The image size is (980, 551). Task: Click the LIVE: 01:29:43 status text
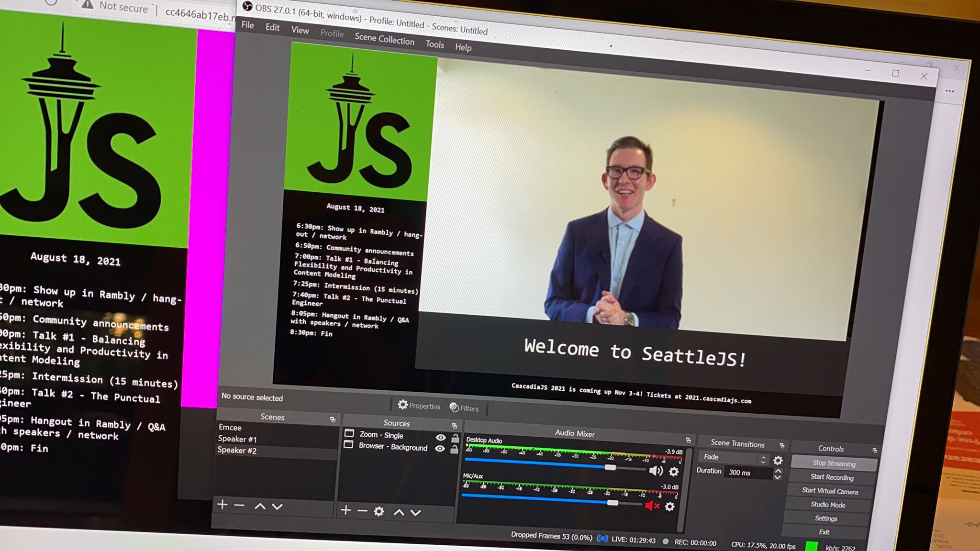click(634, 540)
